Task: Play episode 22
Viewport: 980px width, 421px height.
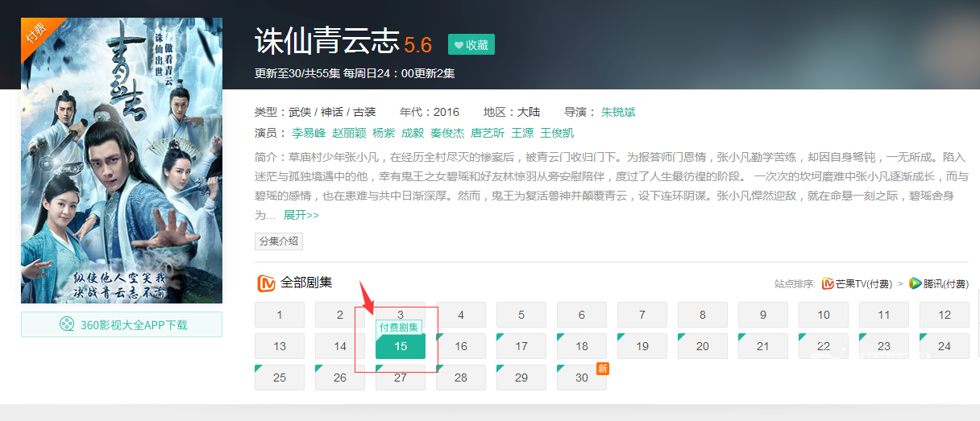Action: pyautogui.click(x=824, y=346)
